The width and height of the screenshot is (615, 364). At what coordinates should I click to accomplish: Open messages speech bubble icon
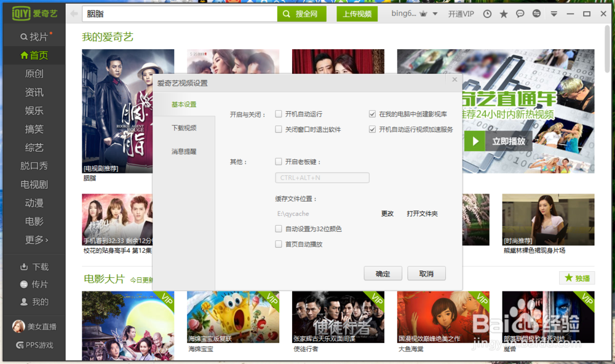[520, 14]
